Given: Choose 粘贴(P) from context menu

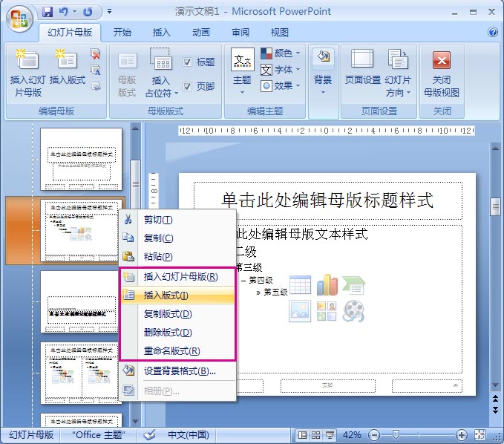Looking at the screenshot, I should point(177,257).
